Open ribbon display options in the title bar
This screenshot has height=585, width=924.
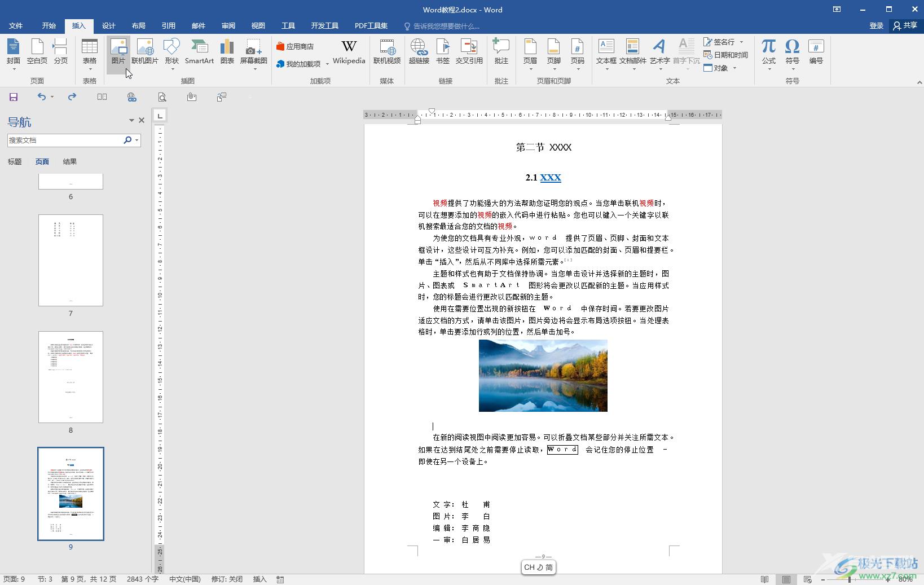tap(837, 10)
